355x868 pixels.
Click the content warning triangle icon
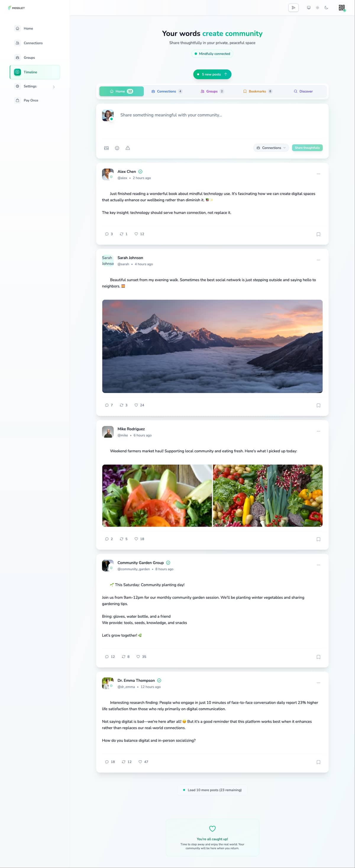[128, 148]
